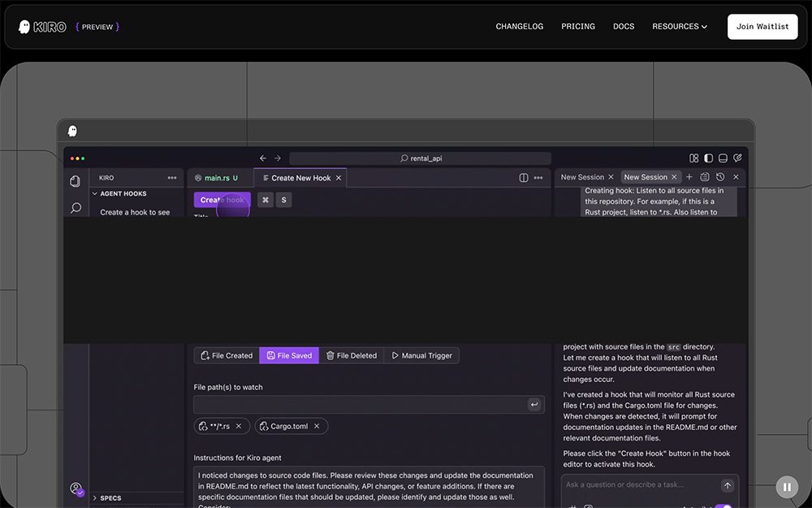Screen dimensions: 812x508
Task: Go forward with the right arrow
Action: click(278, 158)
